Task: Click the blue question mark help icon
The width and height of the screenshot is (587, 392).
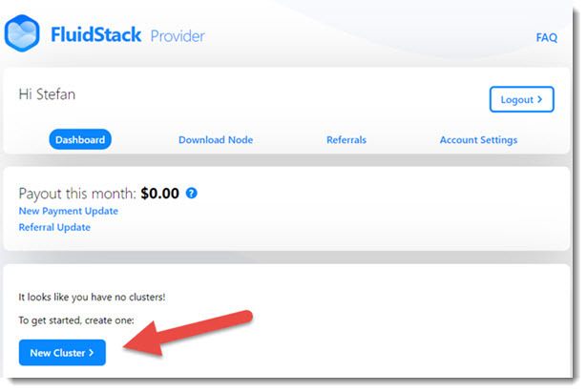Action: click(x=191, y=193)
